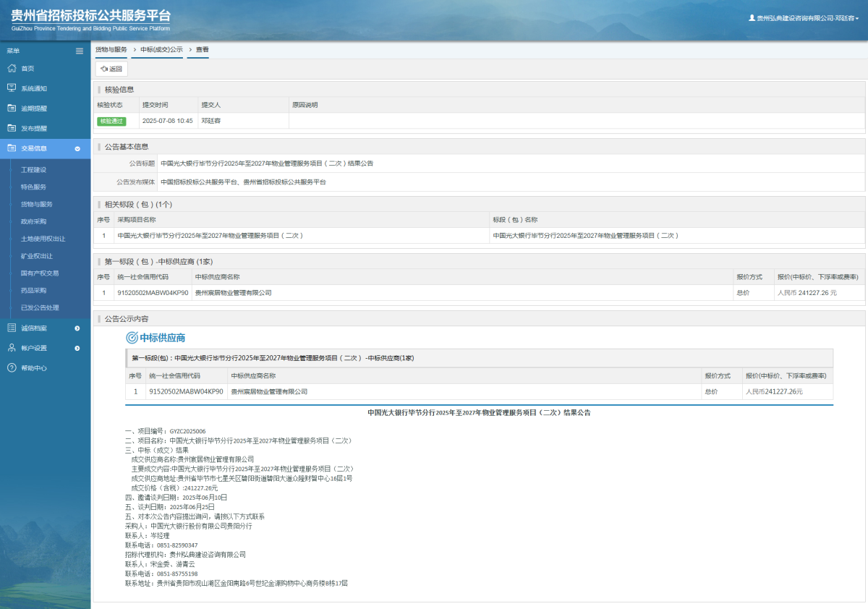The height and width of the screenshot is (609, 868).
Task: Click the 发布提醒 sidebar icon
Action: coord(12,128)
